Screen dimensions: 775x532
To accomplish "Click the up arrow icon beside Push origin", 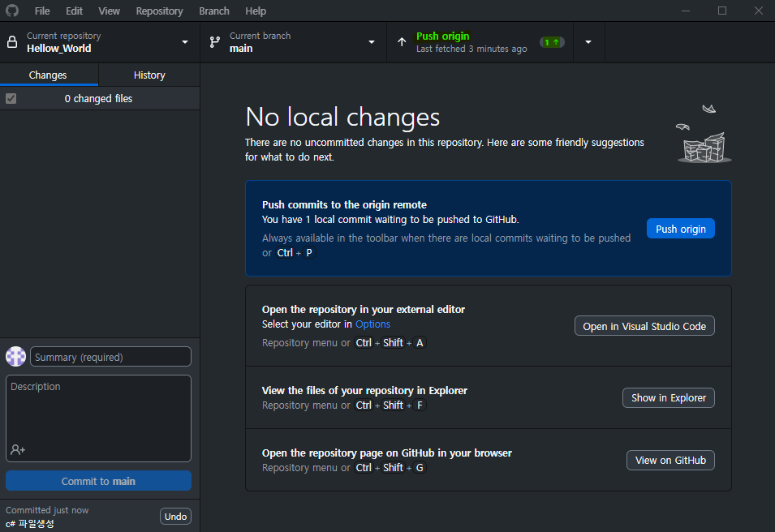I will pyautogui.click(x=402, y=42).
